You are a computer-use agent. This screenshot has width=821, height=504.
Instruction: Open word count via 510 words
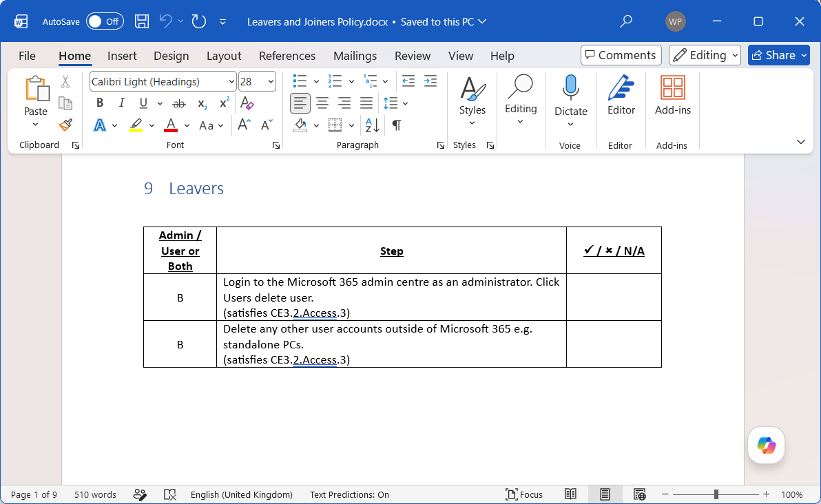coord(95,494)
